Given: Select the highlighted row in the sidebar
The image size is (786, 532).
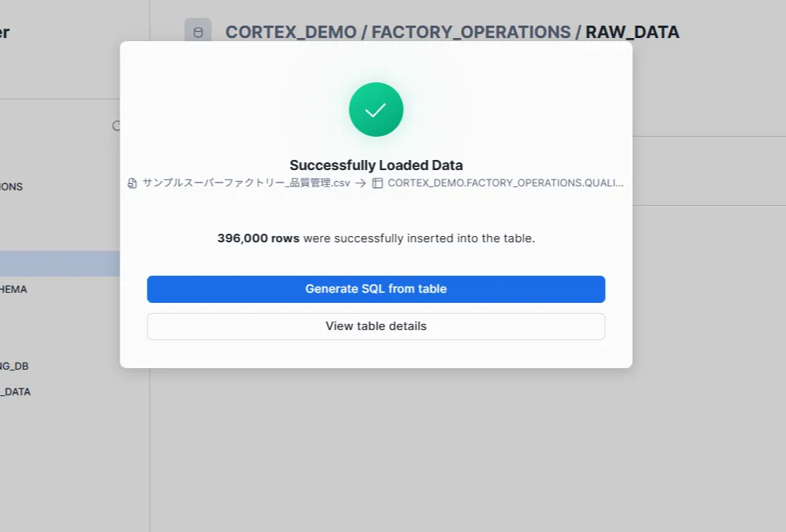Looking at the screenshot, I should [x=59, y=263].
